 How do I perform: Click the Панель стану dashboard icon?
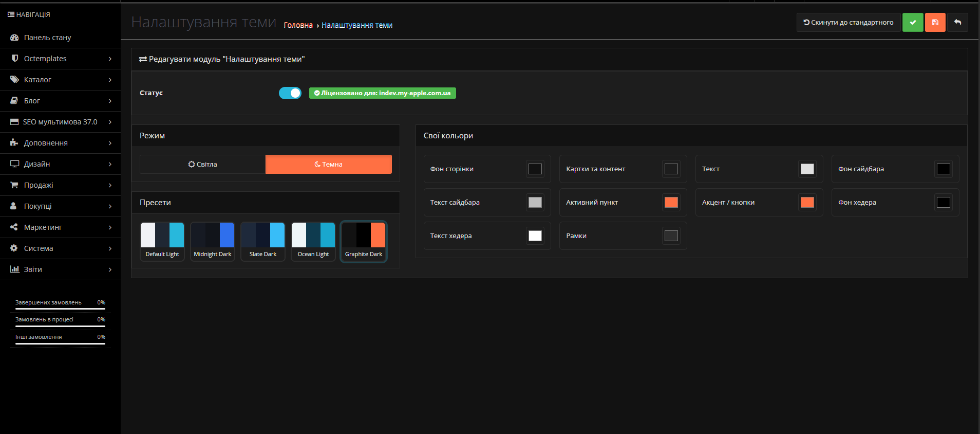(x=14, y=38)
